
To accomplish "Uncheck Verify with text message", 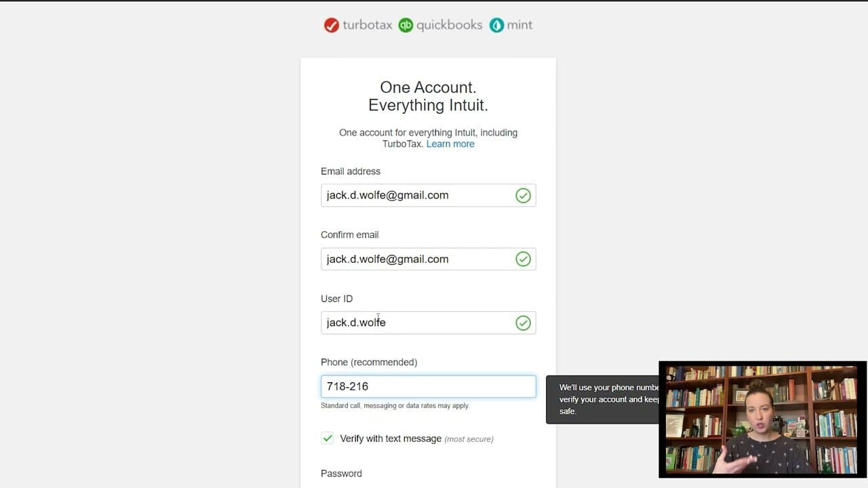I will [x=328, y=438].
